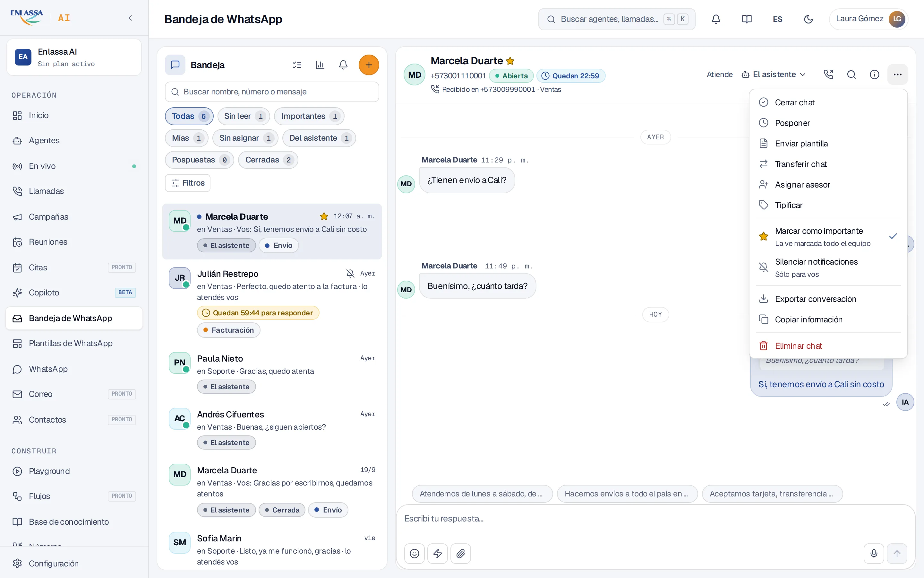Open quick replies lightning icon
Viewport: 924px width, 578px height.
tap(438, 553)
